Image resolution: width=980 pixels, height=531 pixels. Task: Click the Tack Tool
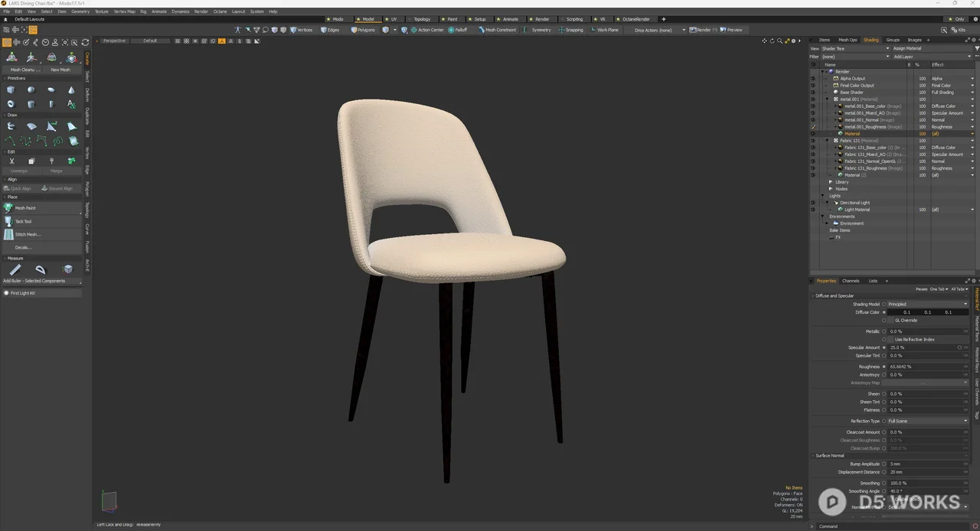click(x=42, y=221)
